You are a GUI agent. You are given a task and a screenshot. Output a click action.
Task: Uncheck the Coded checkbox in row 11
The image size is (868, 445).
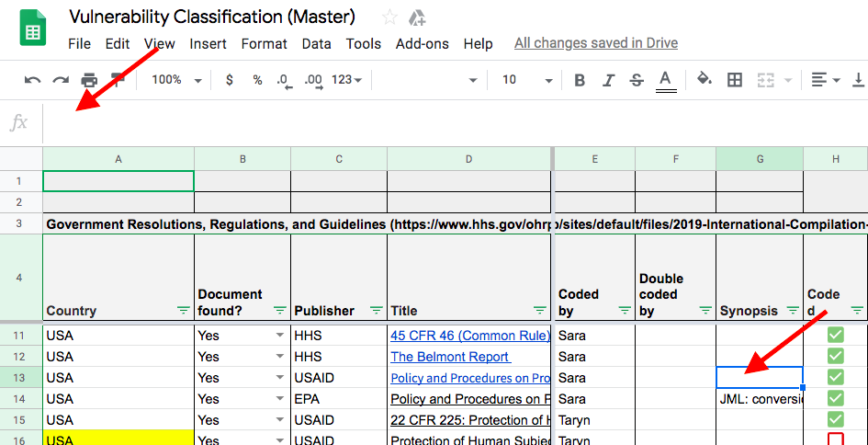click(835, 336)
